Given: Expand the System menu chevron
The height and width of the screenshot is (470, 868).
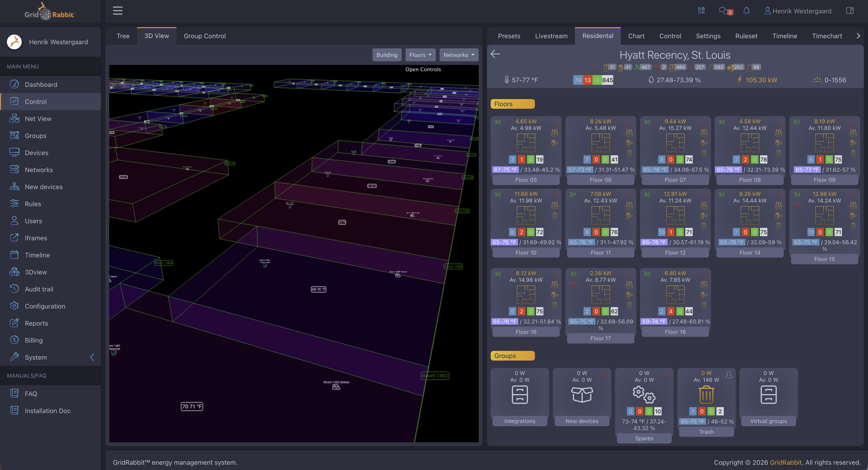Looking at the screenshot, I should pyautogui.click(x=92, y=357).
